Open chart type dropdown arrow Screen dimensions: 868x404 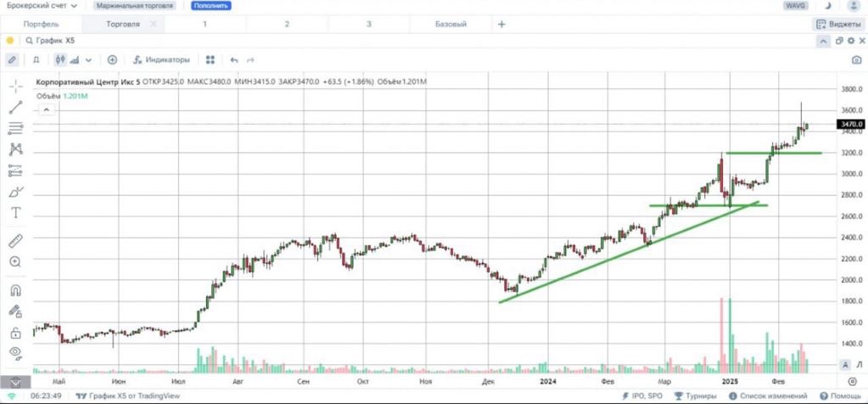pos(88,59)
